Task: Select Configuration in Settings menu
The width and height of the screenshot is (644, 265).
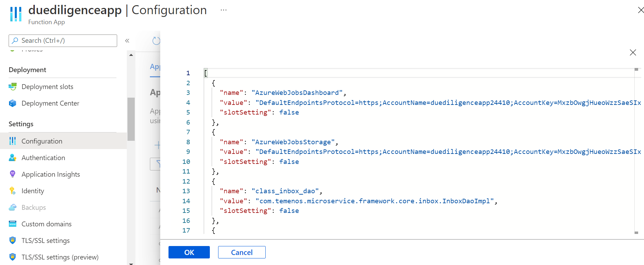Action: [x=42, y=141]
